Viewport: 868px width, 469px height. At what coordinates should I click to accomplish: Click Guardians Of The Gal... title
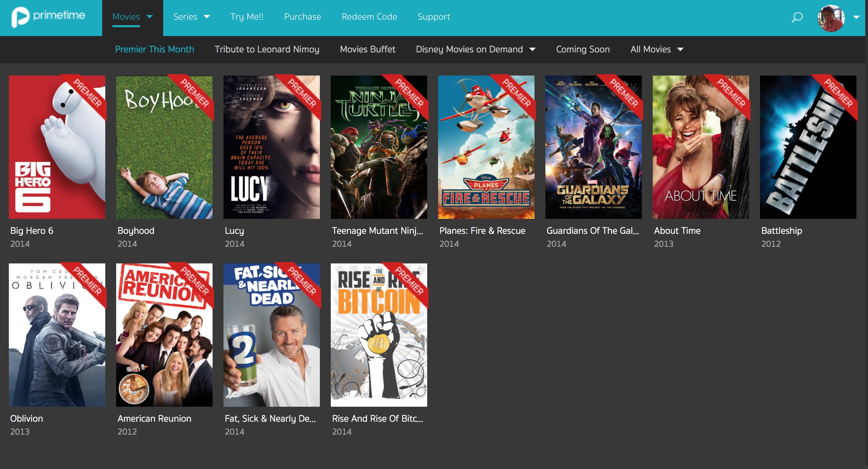coord(593,231)
